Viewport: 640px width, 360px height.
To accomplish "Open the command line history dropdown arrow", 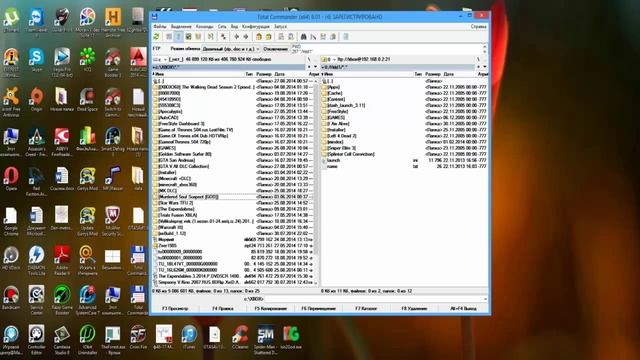I will (x=485, y=299).
